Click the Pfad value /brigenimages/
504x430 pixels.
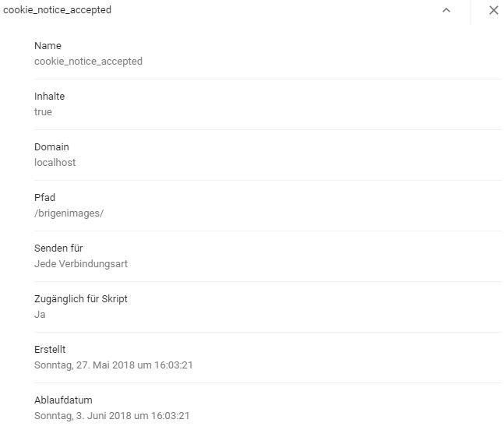click(69, 213)
